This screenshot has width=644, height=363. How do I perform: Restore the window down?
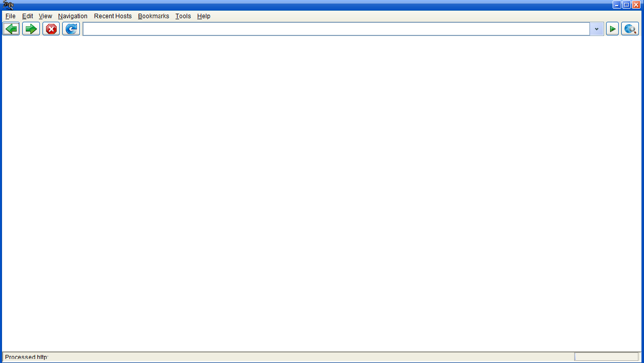[x=626, y=5]
